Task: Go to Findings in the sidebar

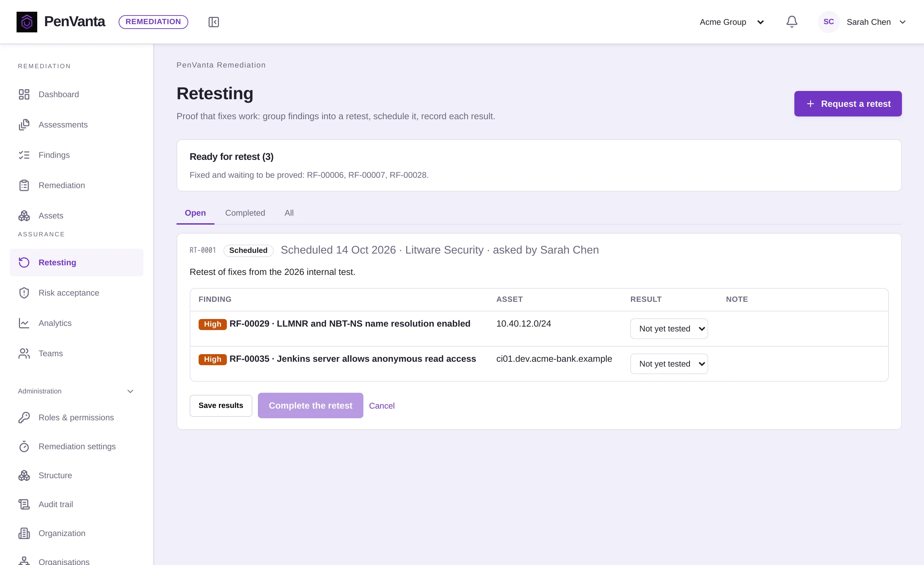Action: (x=77, y=155)
